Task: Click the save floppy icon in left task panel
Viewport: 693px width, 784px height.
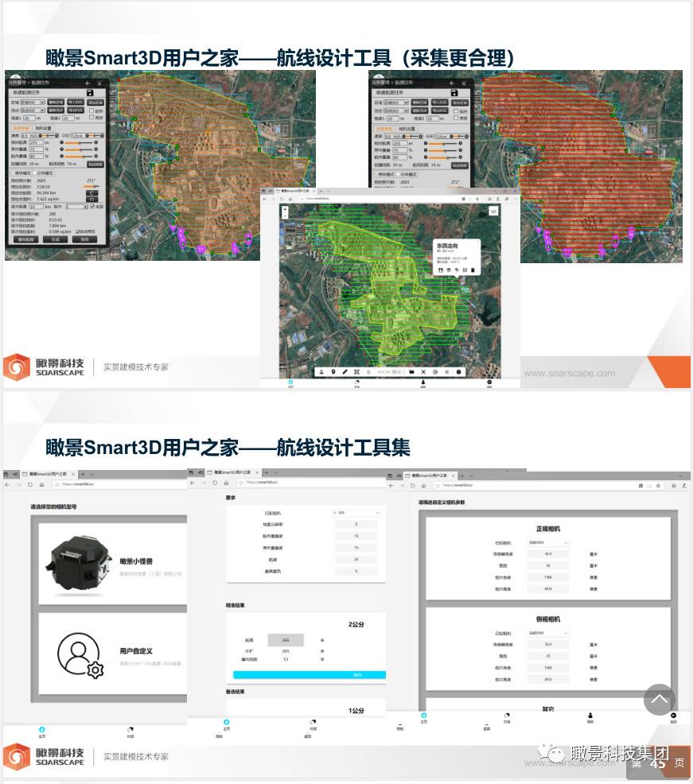Action: pos(90,92)
